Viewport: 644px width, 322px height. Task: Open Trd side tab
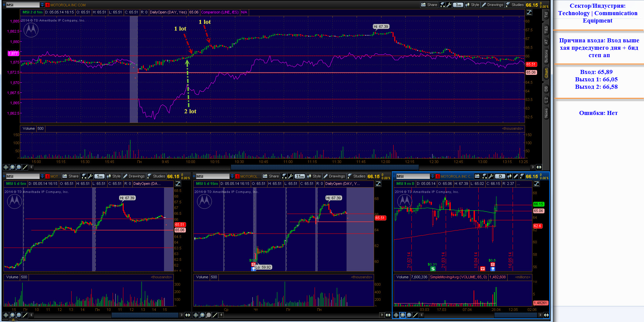(x=546, y=15)
